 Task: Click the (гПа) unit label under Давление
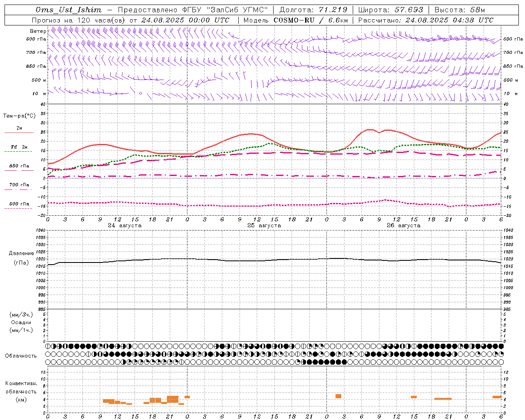coord(21,262)
